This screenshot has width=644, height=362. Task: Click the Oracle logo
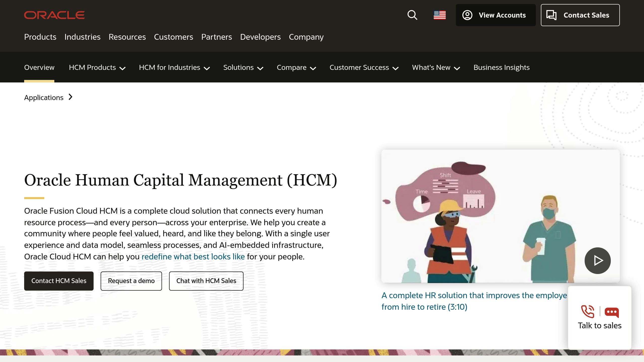(54, 15)
